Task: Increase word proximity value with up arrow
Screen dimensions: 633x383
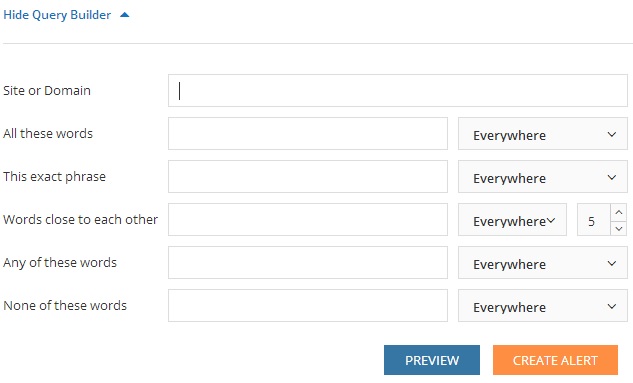Action: [618, 212]
